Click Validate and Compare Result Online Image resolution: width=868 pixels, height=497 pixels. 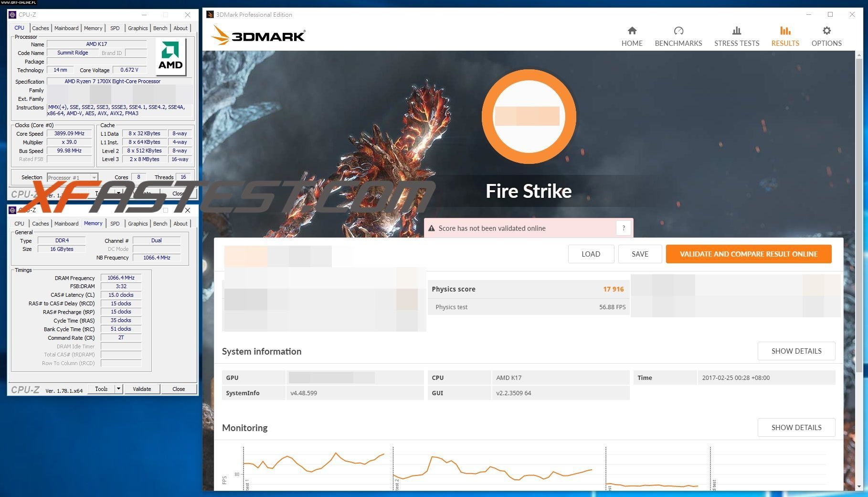748,254
